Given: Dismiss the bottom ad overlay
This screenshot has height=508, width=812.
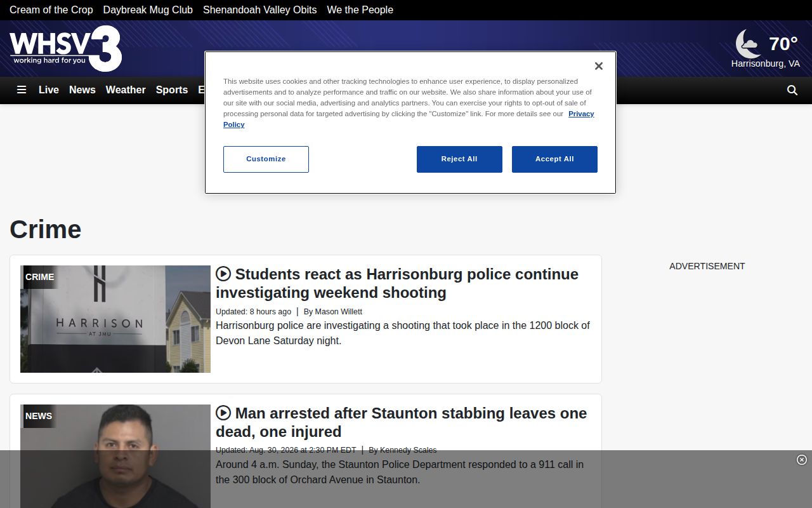Looking at the screenshot, I should [802, 460].
